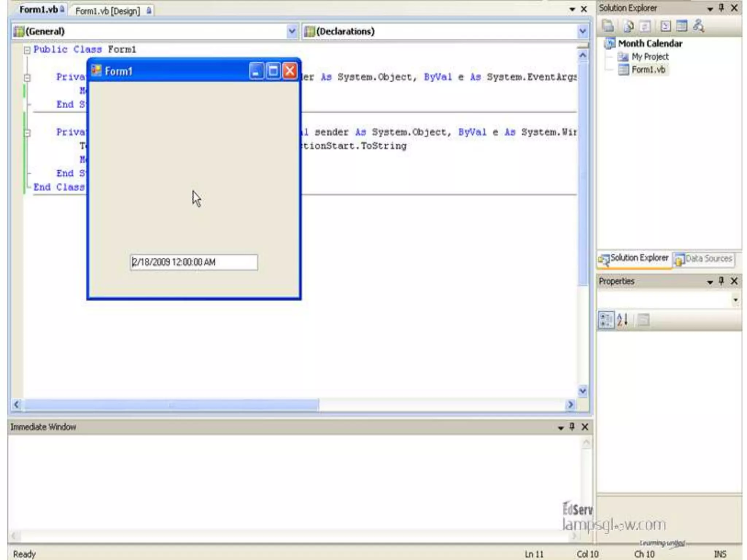Screen dimensions: 747x560
Task: Click Alphabetical sort icon in Properties
Action: (x=623, y=320)
